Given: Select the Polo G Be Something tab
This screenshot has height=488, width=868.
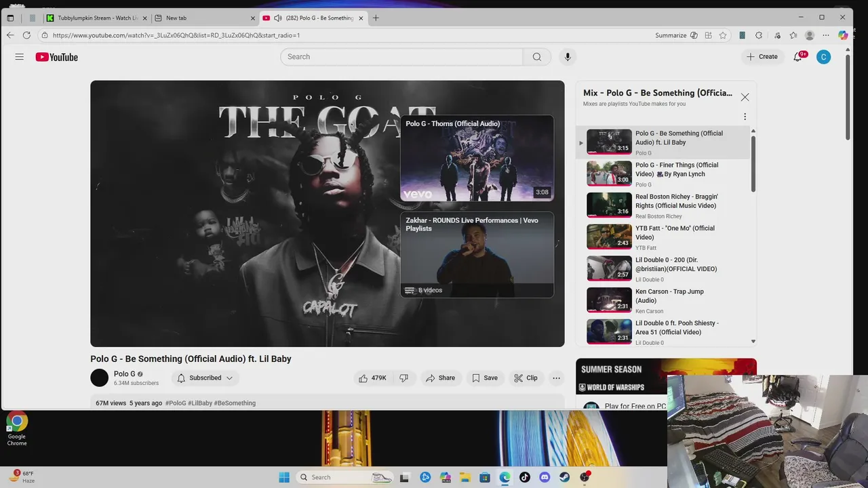Looking at the screenshot, I should (x=313, y=18).
